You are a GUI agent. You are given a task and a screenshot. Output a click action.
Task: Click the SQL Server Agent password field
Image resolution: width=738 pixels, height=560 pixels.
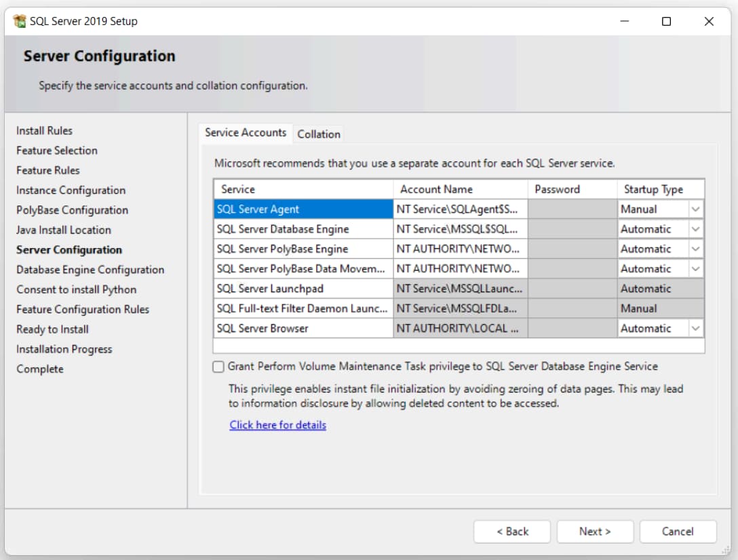click(572, 209)
